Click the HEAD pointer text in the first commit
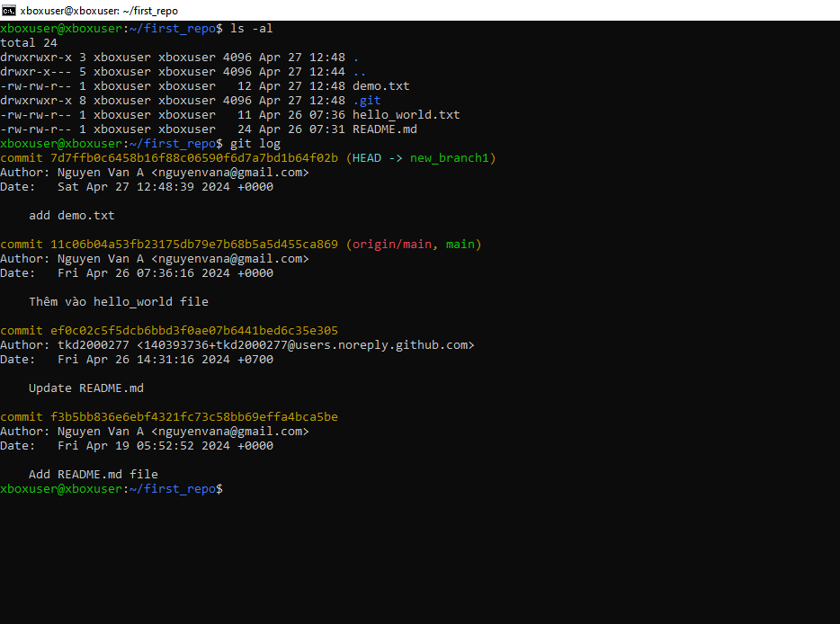840x624 pixels. (366, 158)
